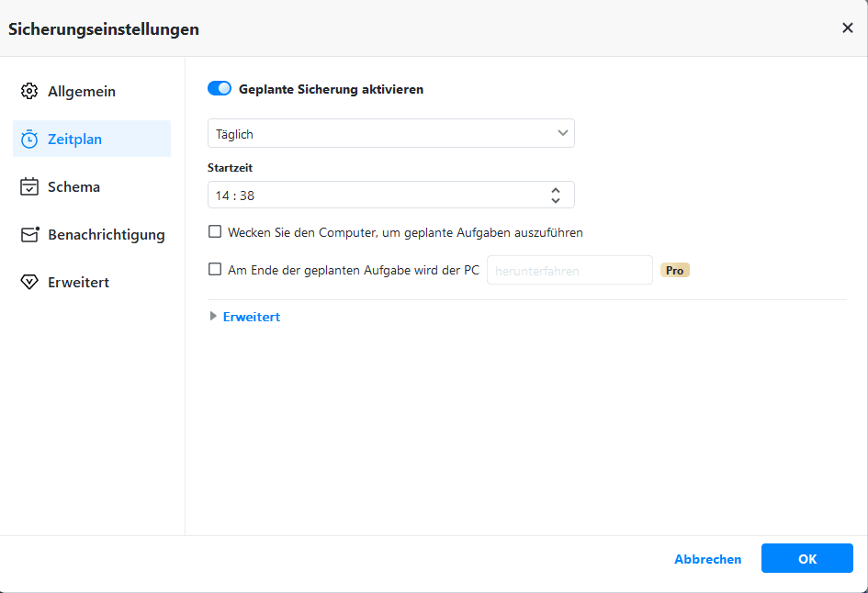Screen dimensions: 868x593
Task: Switch to the Schema tab
Action: [73, 187]
